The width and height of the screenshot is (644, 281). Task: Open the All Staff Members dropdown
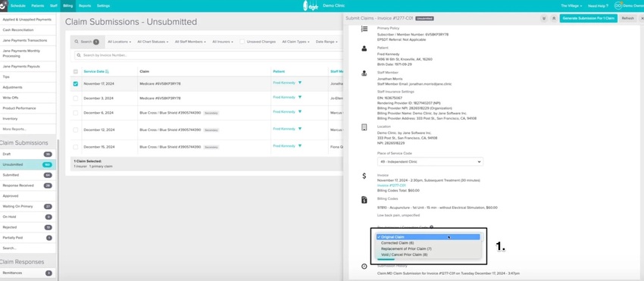190,42
